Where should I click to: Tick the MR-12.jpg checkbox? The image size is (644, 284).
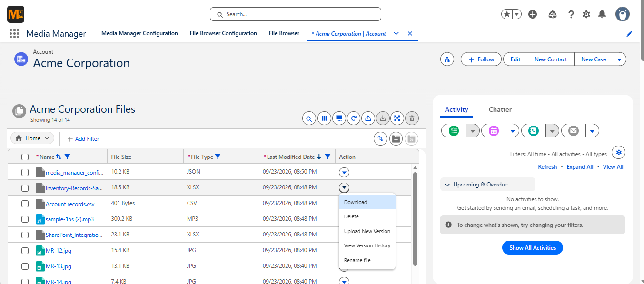tap(25, 251)
